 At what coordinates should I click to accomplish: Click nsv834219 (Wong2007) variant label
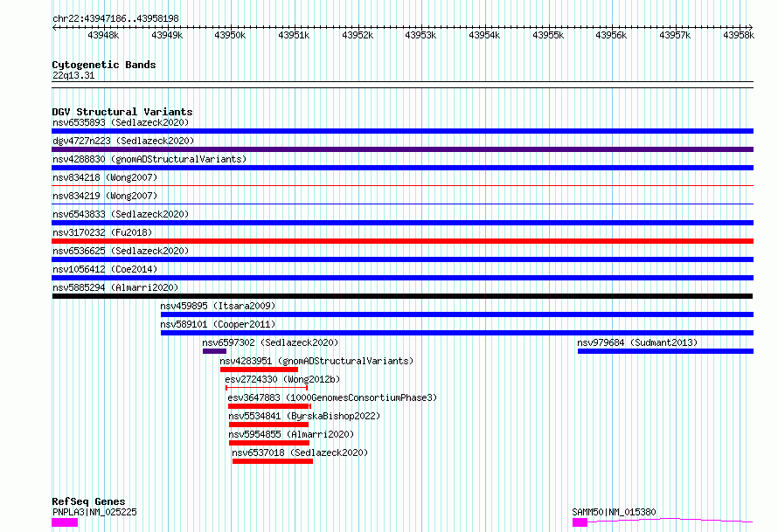point(105,196)
